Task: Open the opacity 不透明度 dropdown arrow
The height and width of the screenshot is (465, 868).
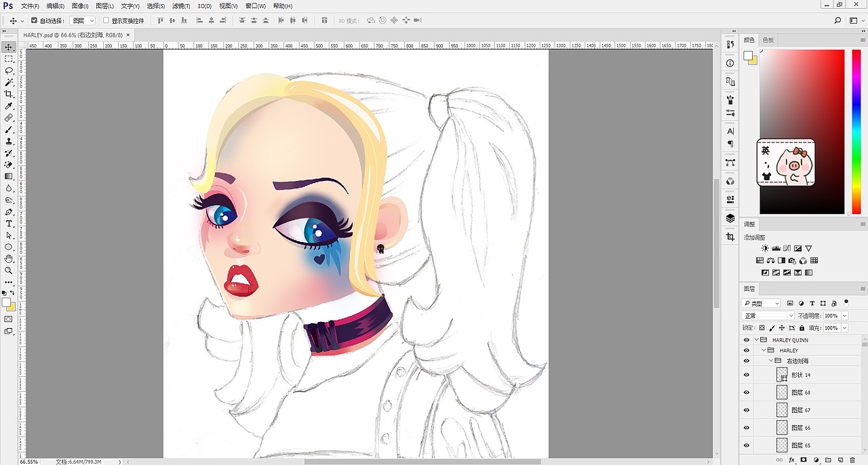Action: [844, 316]
